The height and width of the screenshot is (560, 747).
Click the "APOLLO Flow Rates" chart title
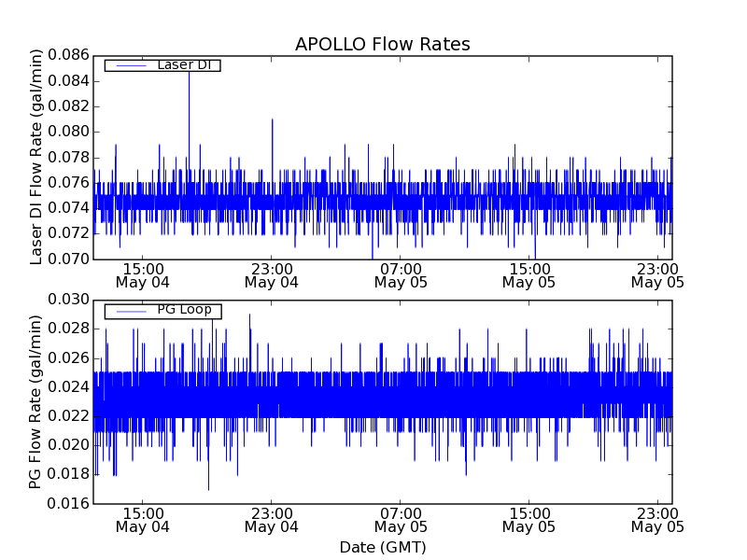pyautogui.click(x=382, y=45)
